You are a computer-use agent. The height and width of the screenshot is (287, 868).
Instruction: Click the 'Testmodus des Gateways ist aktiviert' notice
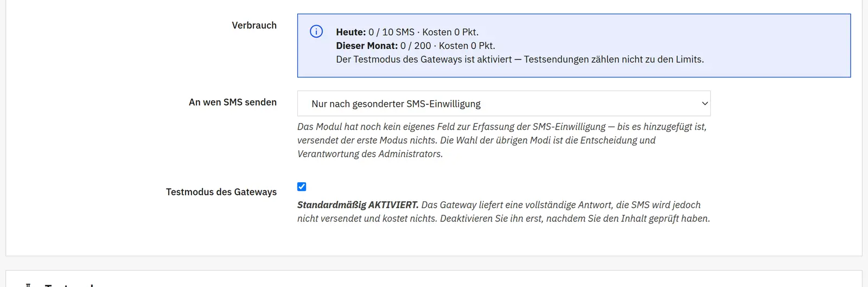520,59
